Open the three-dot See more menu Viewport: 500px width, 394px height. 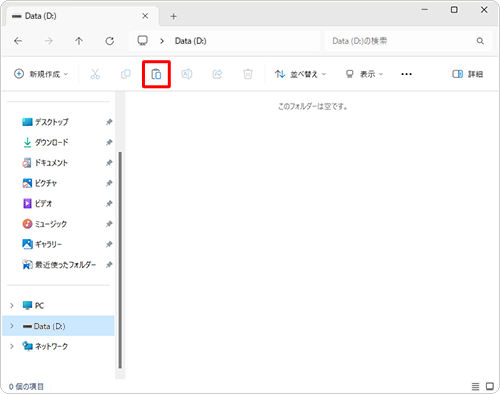[406, 74]
